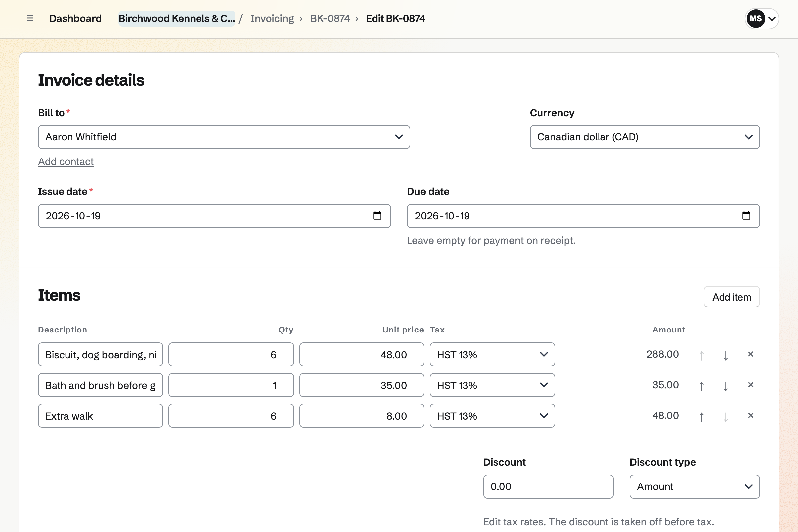The image size is (798, 532).
Task: Focus the Due date field
Action: point(583,216)
